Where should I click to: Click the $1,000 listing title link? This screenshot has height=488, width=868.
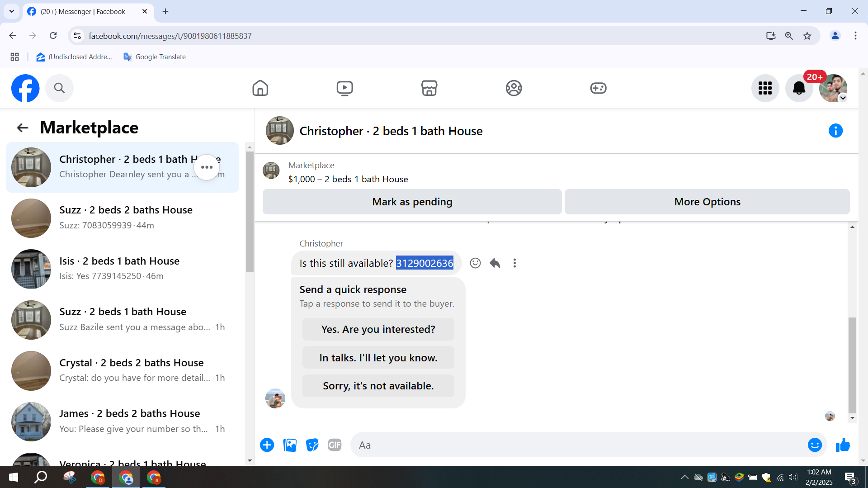[x=348, y=179]
